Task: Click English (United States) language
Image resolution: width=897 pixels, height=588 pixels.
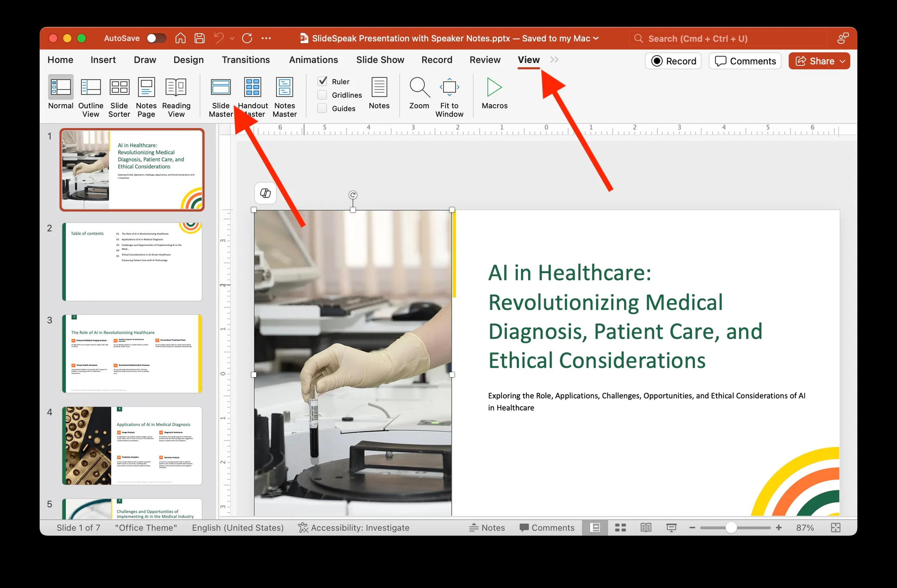Action: pos(237,528)
